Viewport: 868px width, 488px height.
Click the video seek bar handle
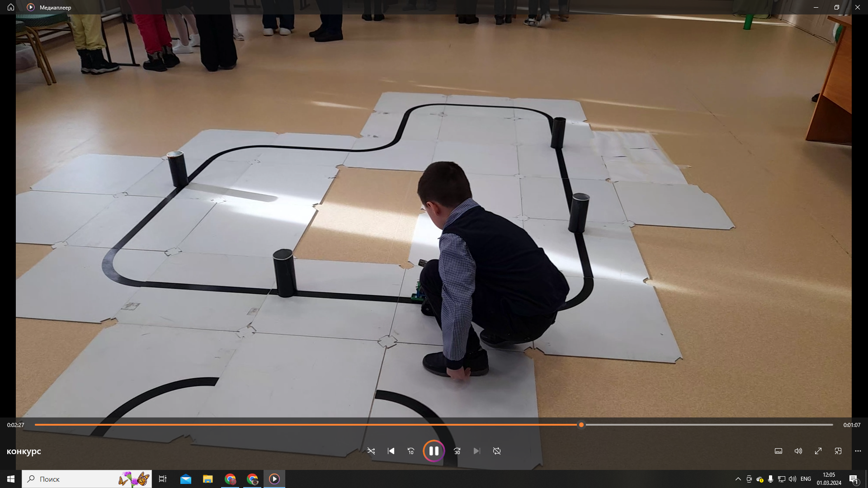581,425
